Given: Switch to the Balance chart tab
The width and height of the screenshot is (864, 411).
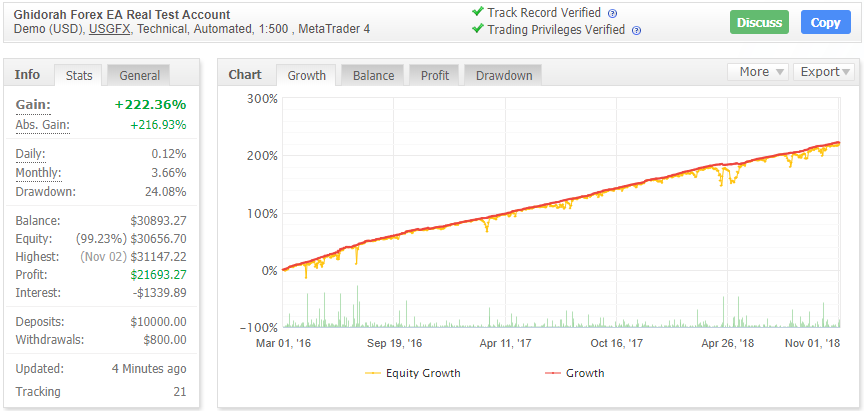Looking at the screenshot, I should point(373,75).
